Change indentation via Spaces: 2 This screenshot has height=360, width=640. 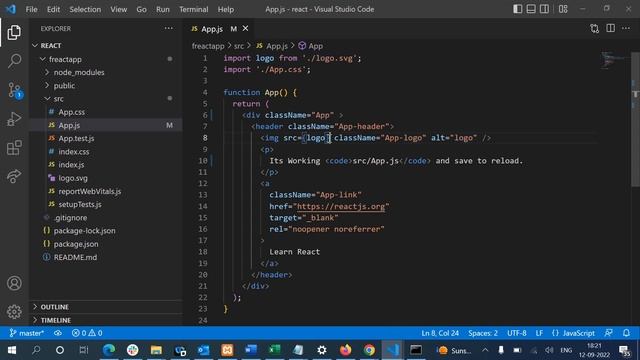[483, 333]
